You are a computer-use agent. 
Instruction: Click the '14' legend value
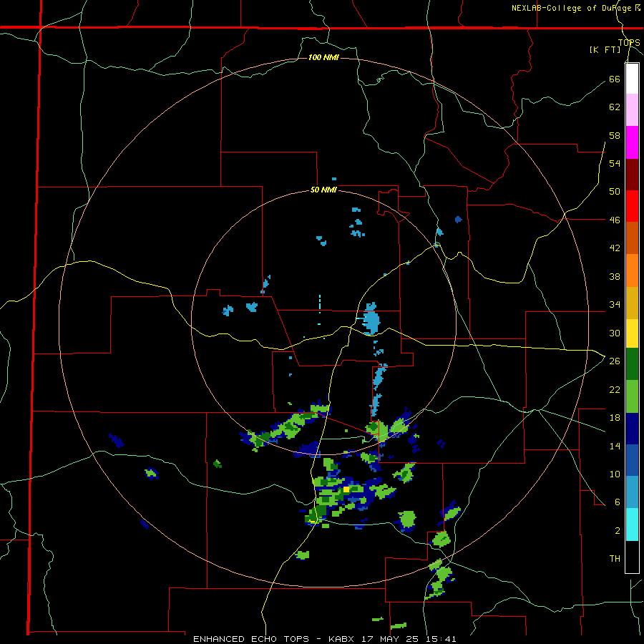pyautogui.click(x=615, y=446)
